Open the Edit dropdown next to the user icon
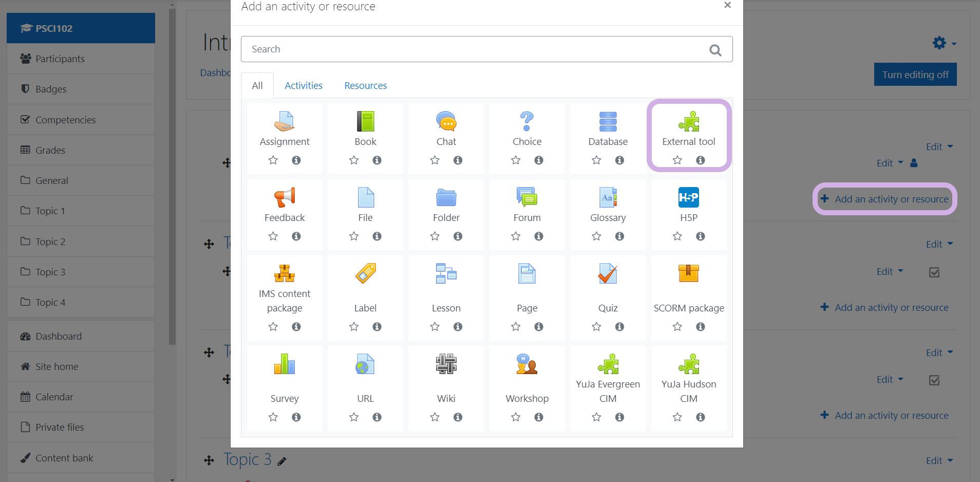 click(x=889, y=163)
